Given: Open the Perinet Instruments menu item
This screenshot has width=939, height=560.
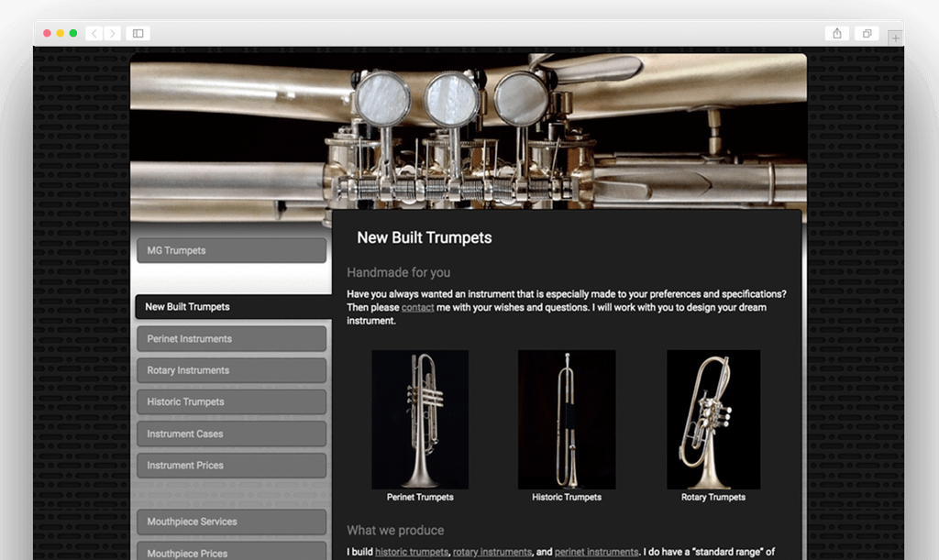Looking at the screenshot, I should tap(231, 338).
